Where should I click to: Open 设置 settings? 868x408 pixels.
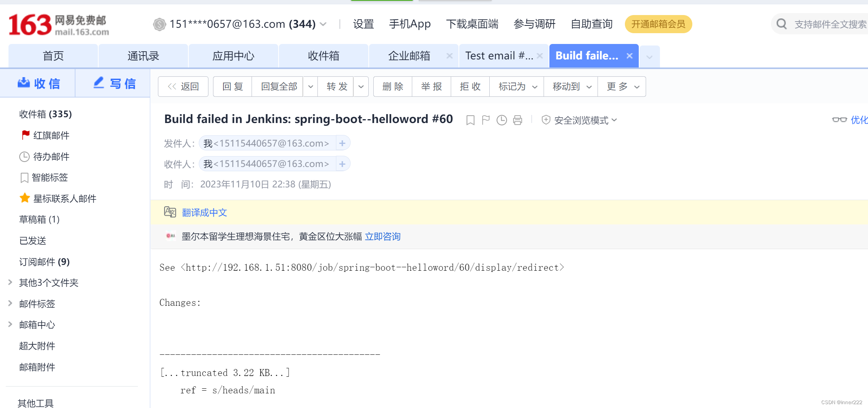[x=363, y=24]
